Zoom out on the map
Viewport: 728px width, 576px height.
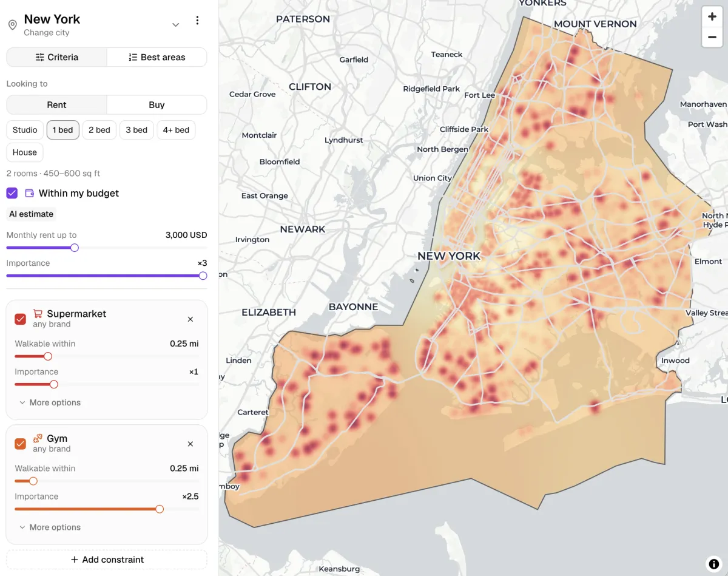(712, 37)
